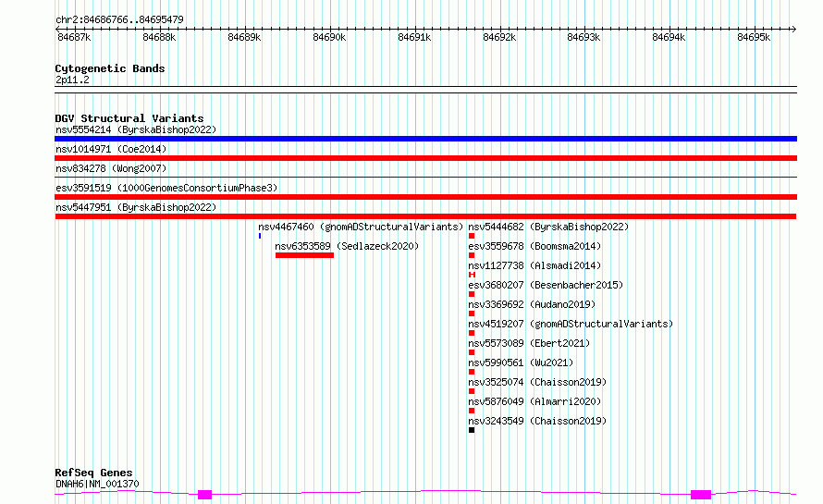Open nsv5876049 (Almarri2020) variant label
The image size is (823, 504).
[534, 401]
